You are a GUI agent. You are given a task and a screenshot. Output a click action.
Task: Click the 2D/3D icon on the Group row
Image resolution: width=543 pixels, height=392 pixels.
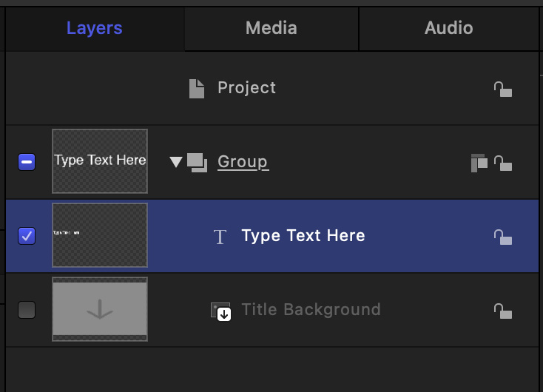tap(479, 163)
